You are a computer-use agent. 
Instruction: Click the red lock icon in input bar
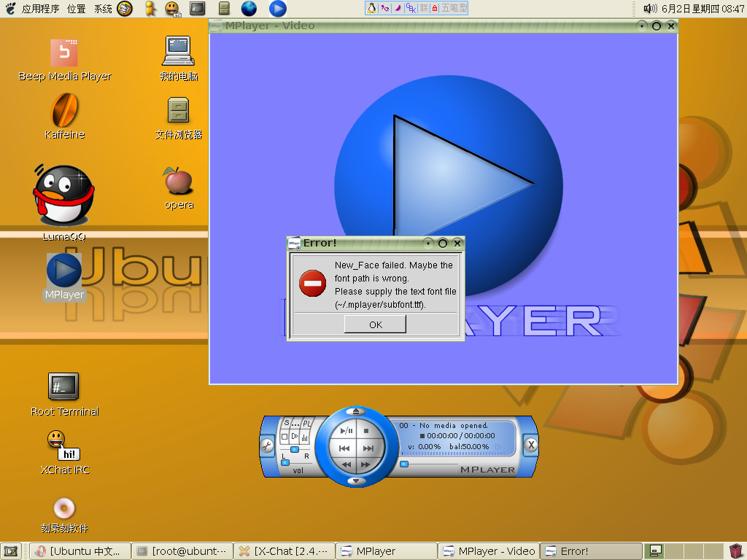click(435, 7)
